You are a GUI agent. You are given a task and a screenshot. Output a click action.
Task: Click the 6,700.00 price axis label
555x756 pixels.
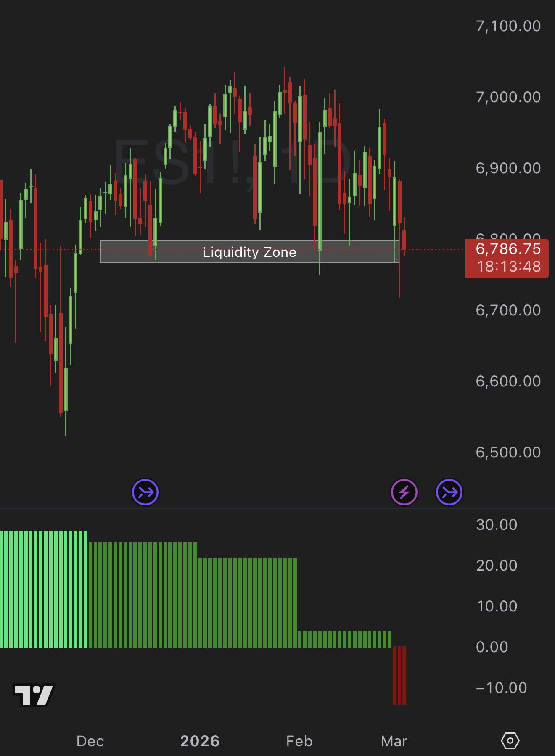click(x=508, y=310)
